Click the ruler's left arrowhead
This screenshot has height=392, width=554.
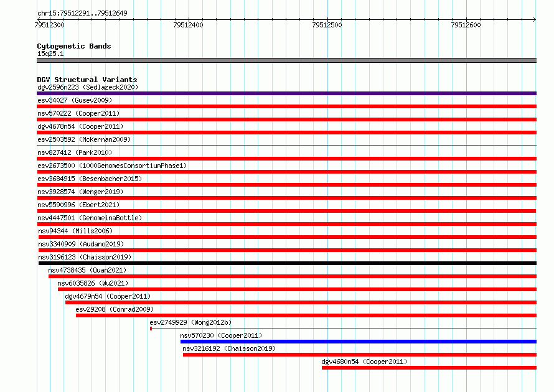(39, 19)
